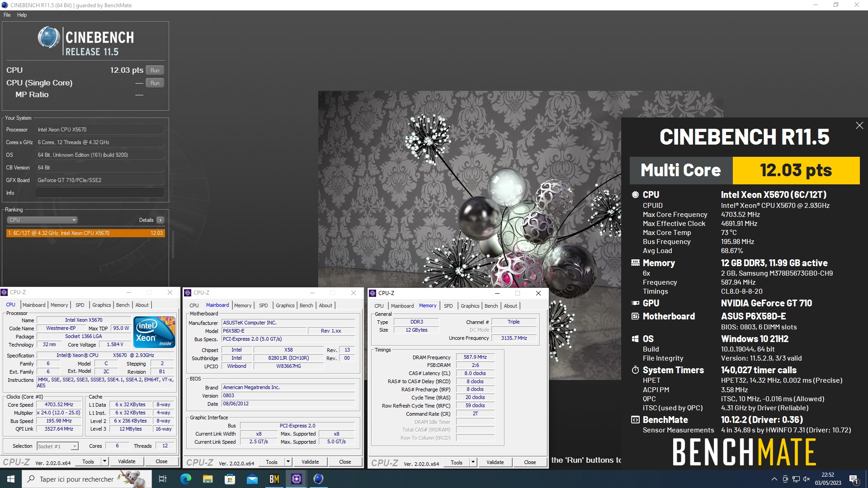
Task: Click the GPU card icon in BenchMate panel
Action: pyautogui.click(x=635, y=303)
